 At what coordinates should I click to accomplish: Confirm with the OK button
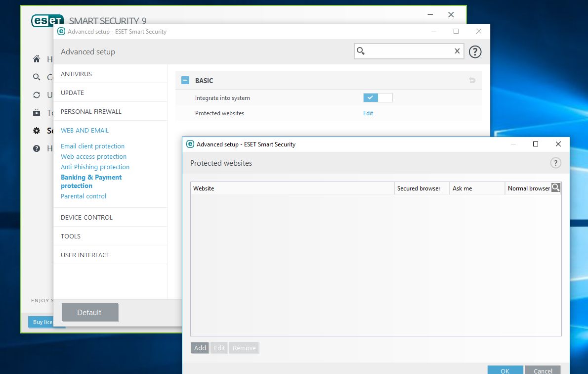[505, 370]
